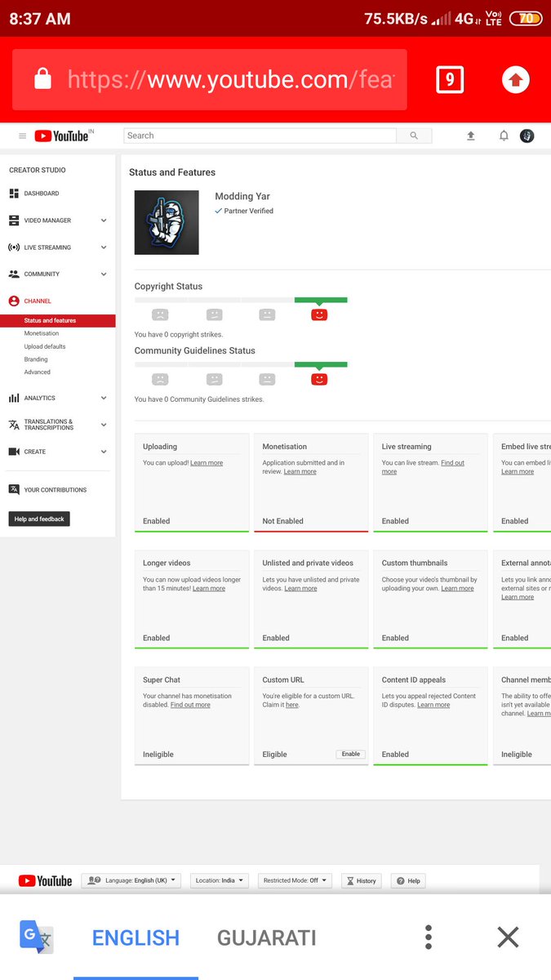
Task: Open the Branding submenu item
Action: tap(36, 359)
